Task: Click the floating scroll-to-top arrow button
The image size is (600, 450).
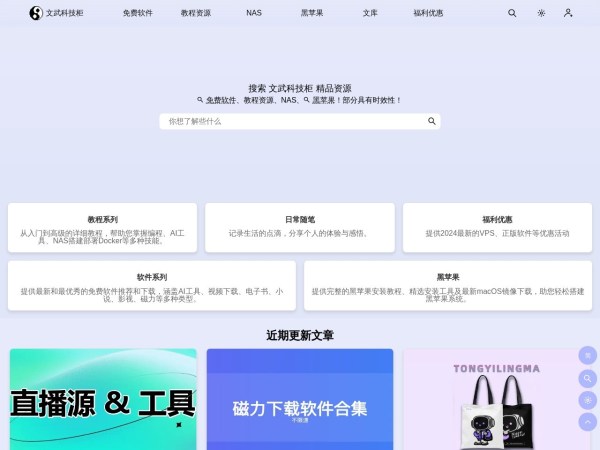Action: pyautogui.click(x=588, y=423)
